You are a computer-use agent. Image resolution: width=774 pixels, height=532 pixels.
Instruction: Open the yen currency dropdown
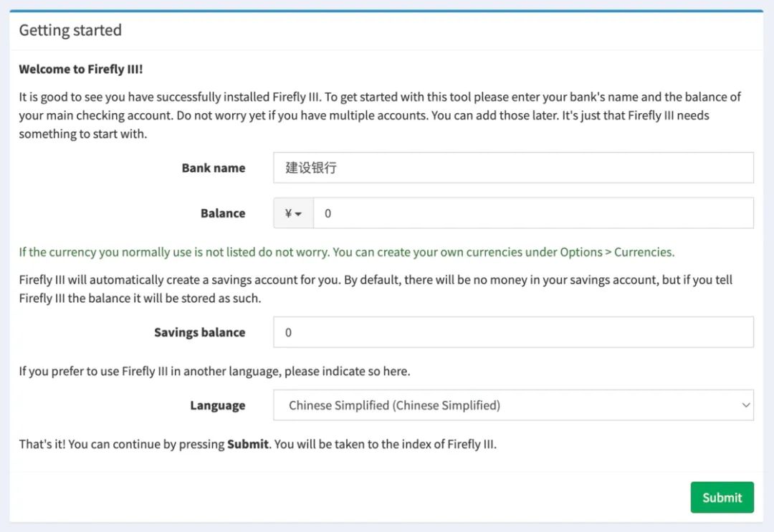tap(293, 213)
